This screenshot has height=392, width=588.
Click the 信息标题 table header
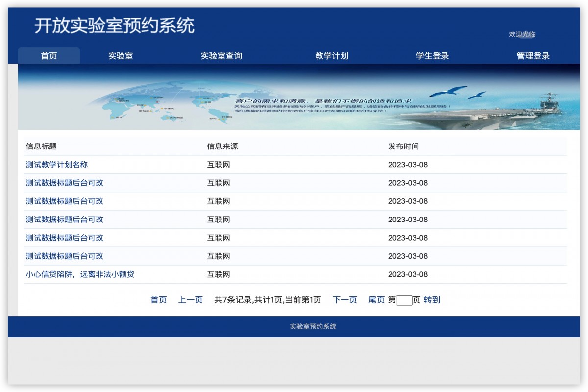pos(40,146)
